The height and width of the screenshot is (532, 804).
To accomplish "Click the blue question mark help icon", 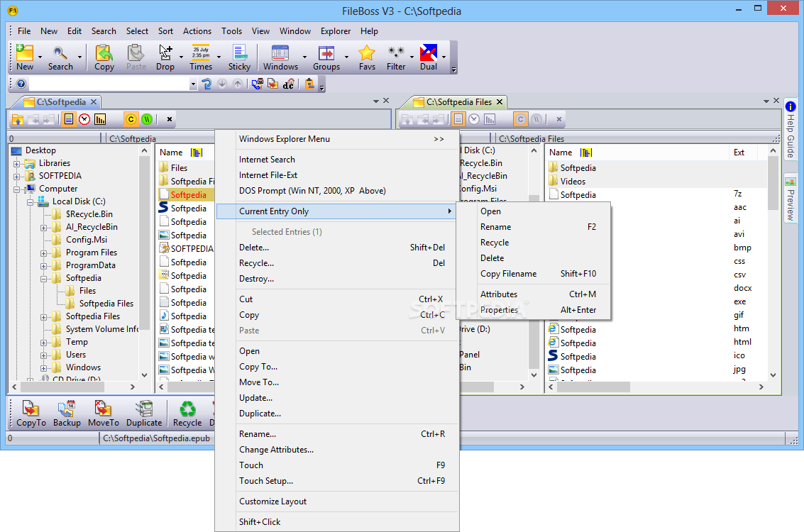I will pyautogui.click(x=21, y=84).
